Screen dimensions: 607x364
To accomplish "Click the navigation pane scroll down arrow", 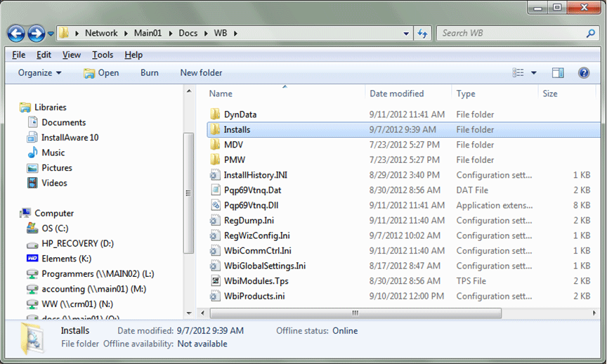I will click(x=188, y=313).
